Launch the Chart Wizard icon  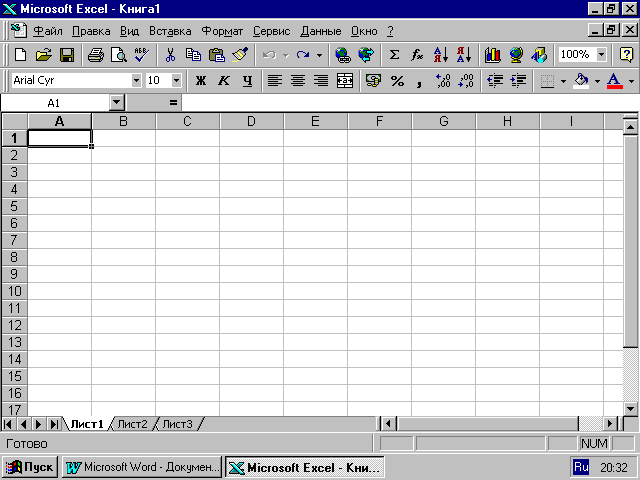pyautogui.click(x=493, y=55)
